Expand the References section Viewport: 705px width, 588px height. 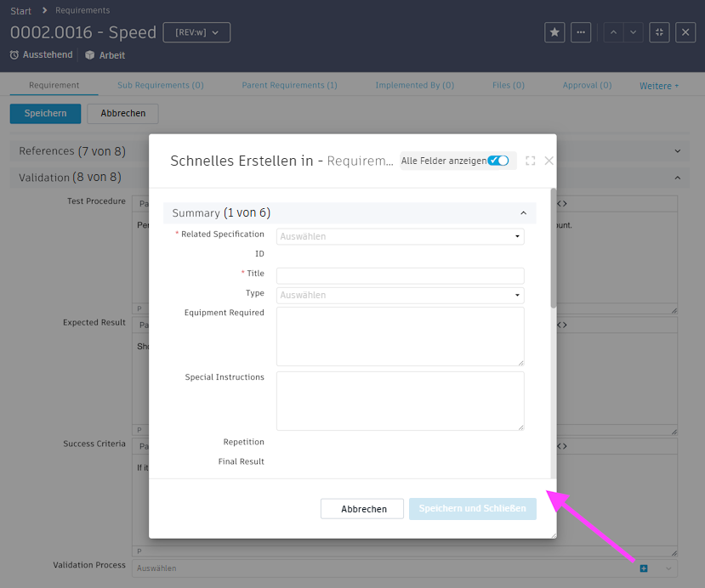(678, 151)
